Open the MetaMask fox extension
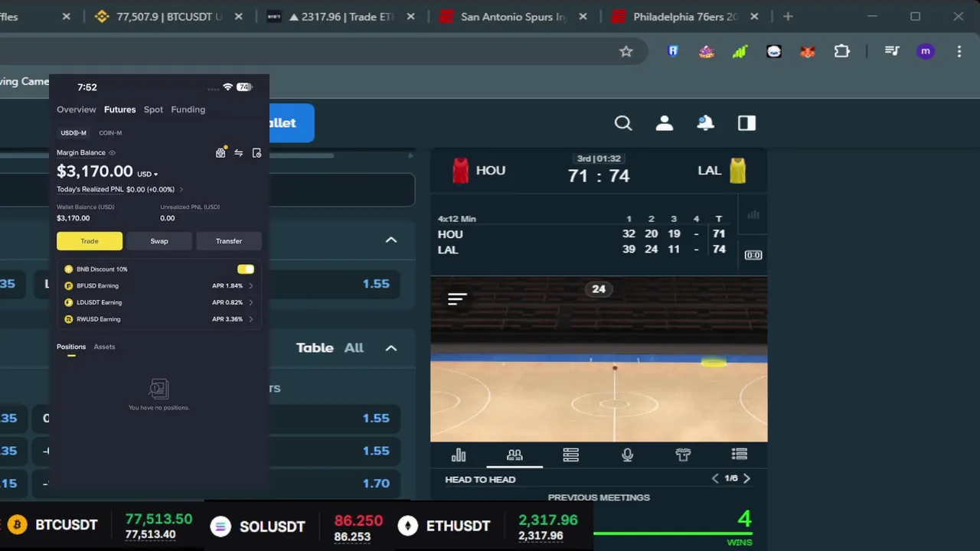Image resolution: width=980 pixels, height=551 pixels. pos(808,51)
